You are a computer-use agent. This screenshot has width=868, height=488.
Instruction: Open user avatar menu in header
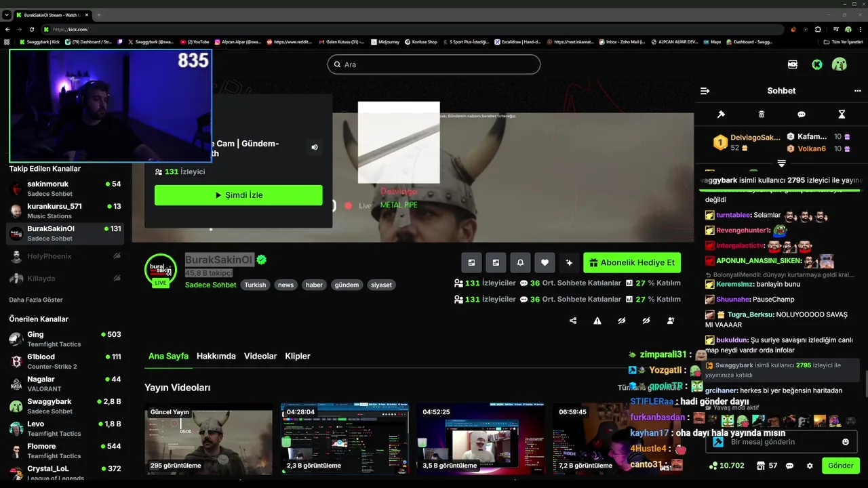(840, 64)
